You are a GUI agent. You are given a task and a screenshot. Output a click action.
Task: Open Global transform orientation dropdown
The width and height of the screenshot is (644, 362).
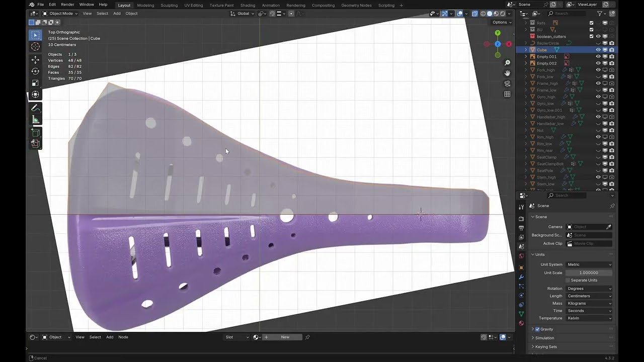tap(243, 14)
